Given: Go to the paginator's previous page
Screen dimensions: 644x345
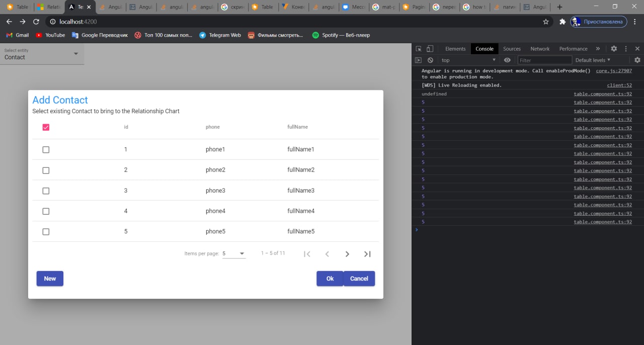Looking at the screenshot, I should tap(327, 254).
